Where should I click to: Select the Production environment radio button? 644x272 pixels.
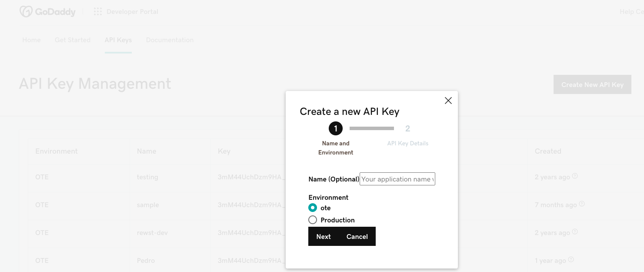pyautogui.click(x=313, y=220)
